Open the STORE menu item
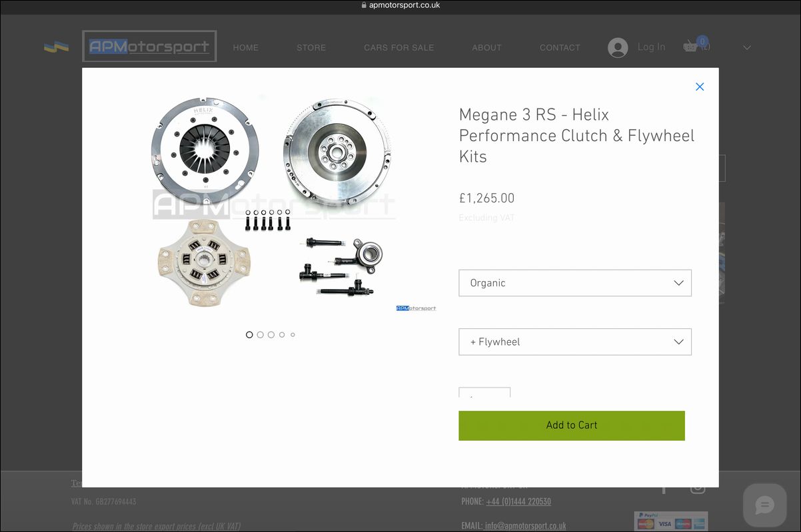This screenshot has height=532, width=801. tap(311, 48)
